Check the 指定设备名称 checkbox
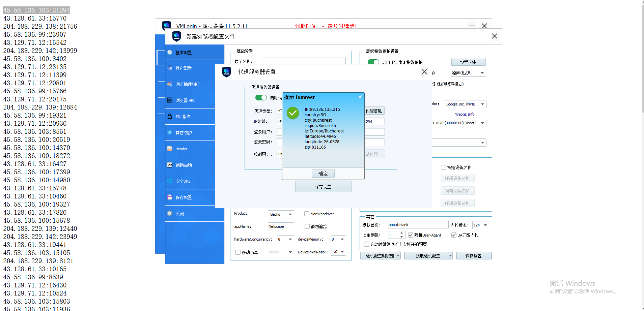644x311 pixels. 443,167
